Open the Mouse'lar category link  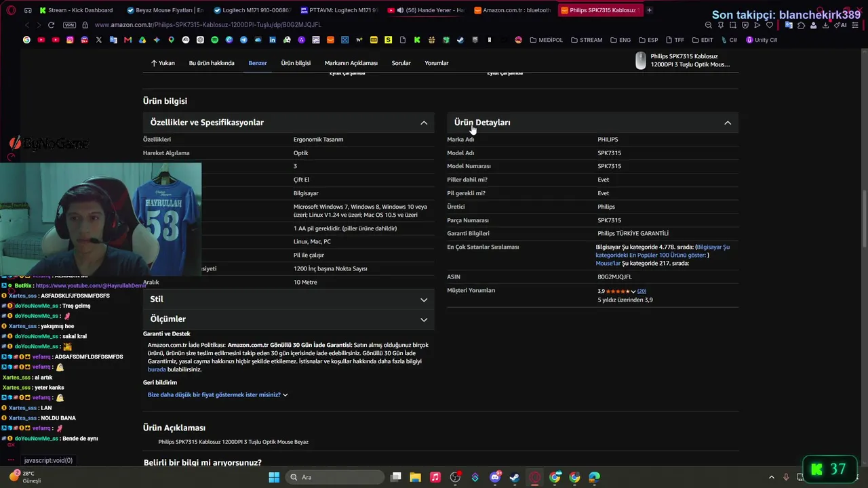608,263
